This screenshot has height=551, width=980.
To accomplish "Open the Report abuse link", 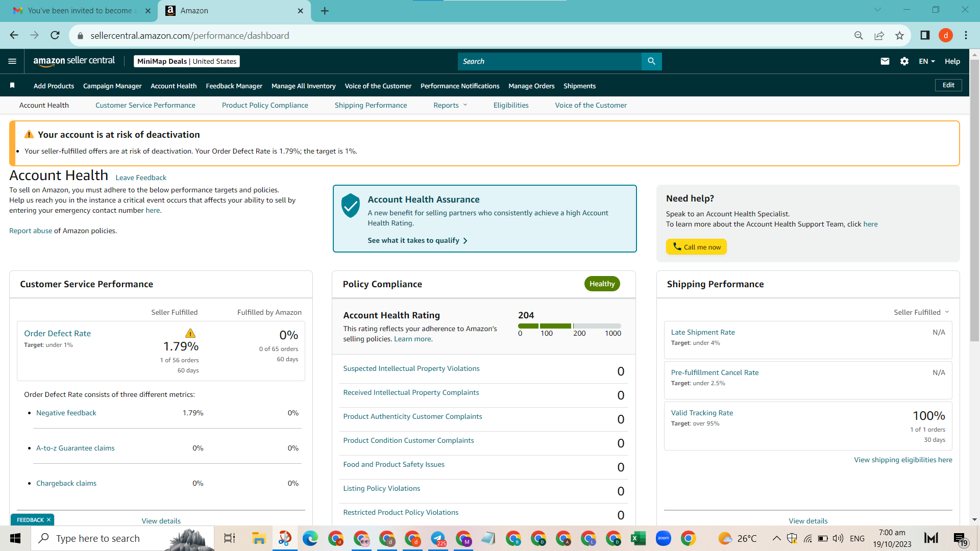I will pos(31,231).
